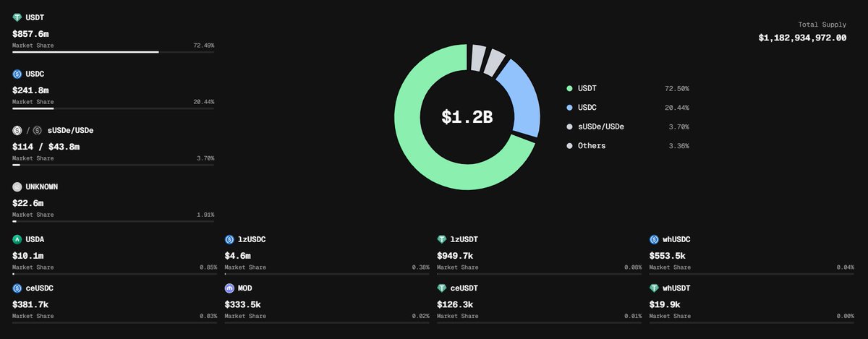Click the USDA 0.85% market share bar
868x339 pixels.
click(x=114, y=274)
